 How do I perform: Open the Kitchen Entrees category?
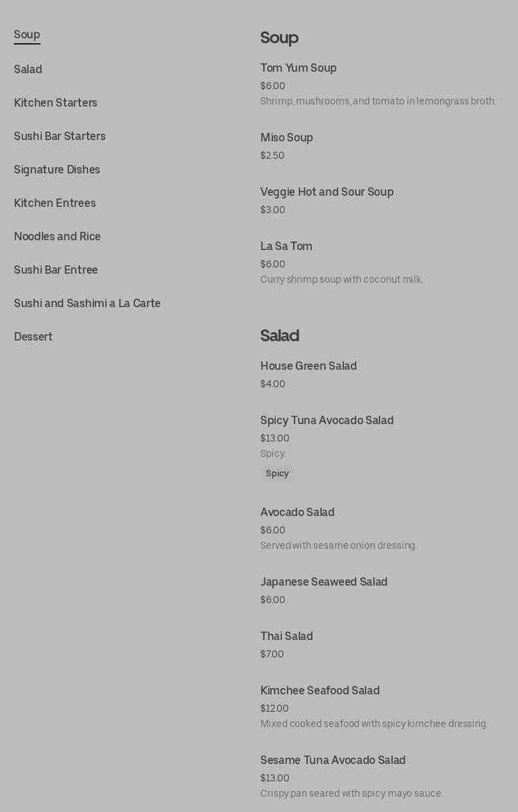click(x=55, y=203)
